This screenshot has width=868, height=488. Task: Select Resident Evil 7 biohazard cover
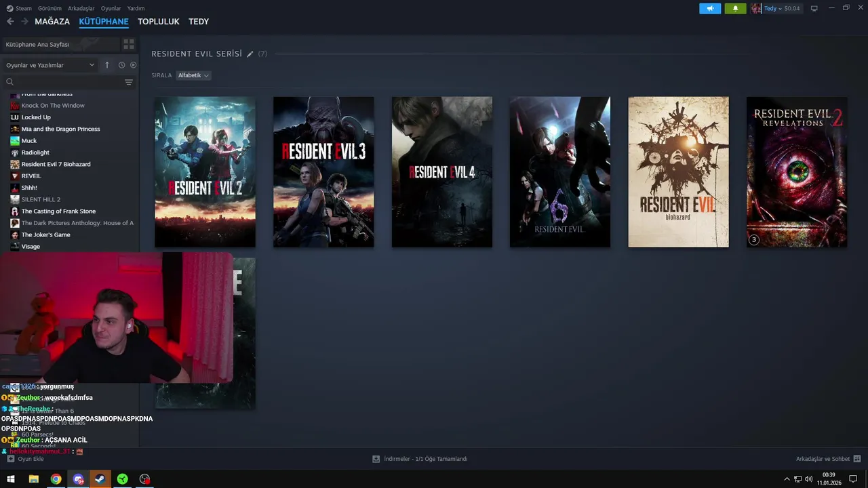[678, 172]
